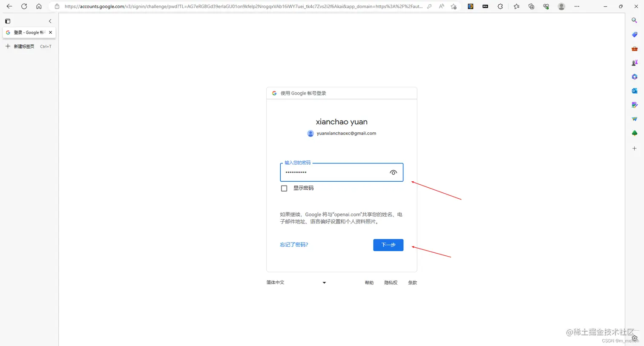644x346 pixels.
Task: View site information lock icon
Action: point(57,6)
